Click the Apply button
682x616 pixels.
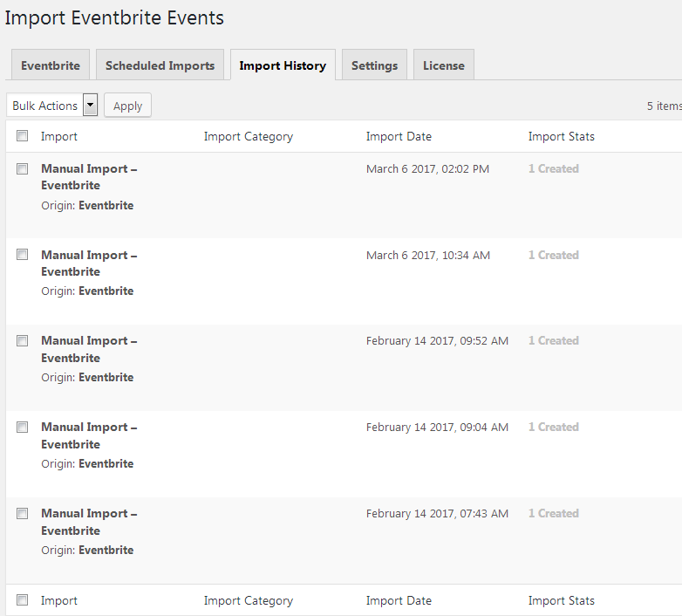coord(128,106)
